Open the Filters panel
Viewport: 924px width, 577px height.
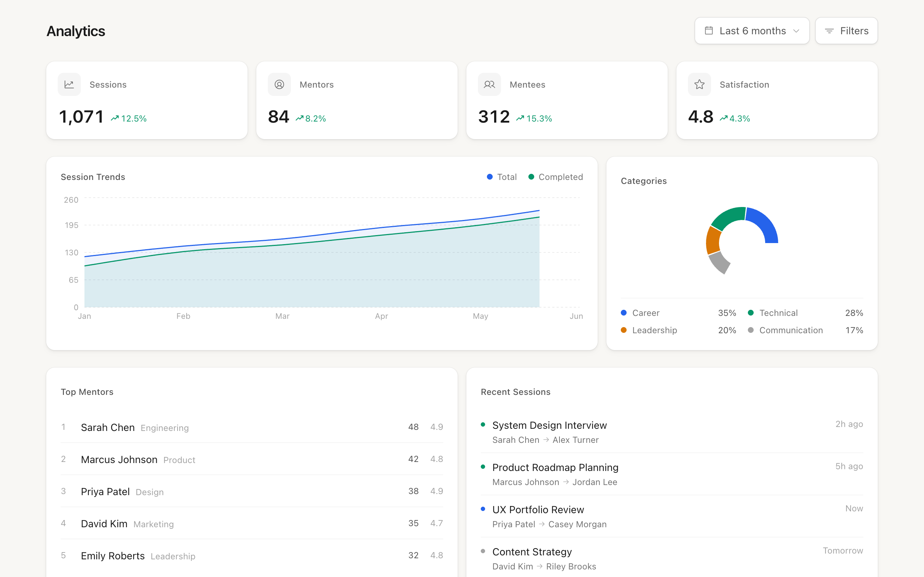click(846, 31)
